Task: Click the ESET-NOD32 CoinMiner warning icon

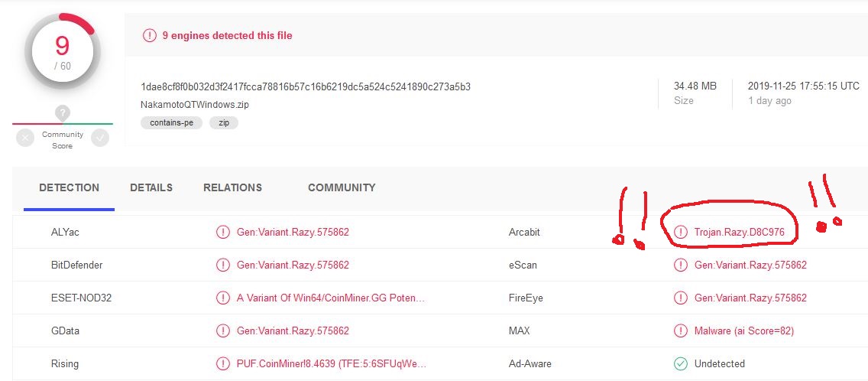Action: pos(222,298)
